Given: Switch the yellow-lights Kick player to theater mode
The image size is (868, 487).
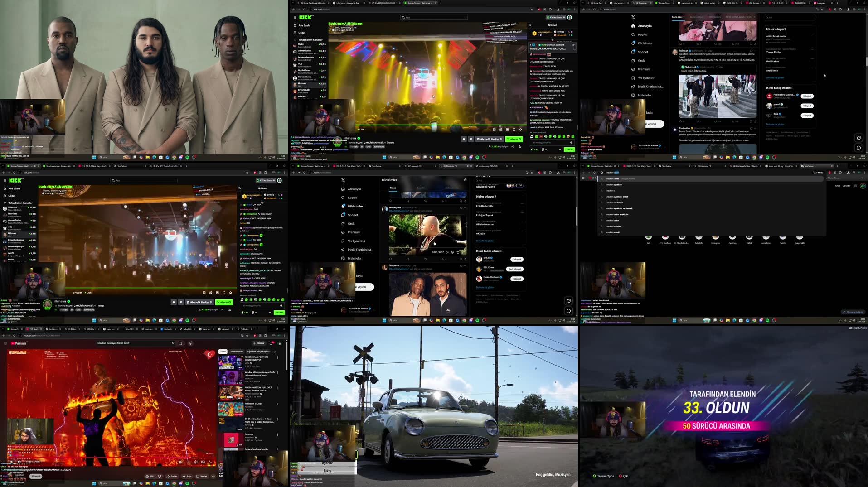Looking at the screenshot, I should [507, 130].
